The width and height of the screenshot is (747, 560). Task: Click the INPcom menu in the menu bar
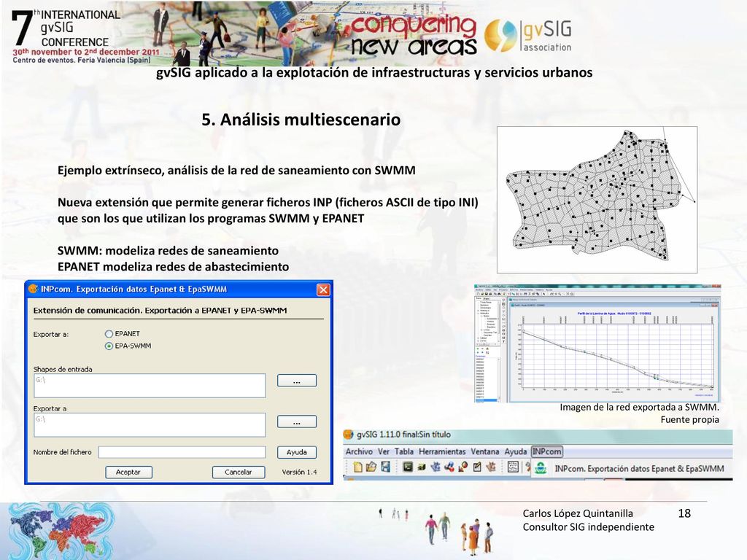pyautogui.click(x=547, y=451)
